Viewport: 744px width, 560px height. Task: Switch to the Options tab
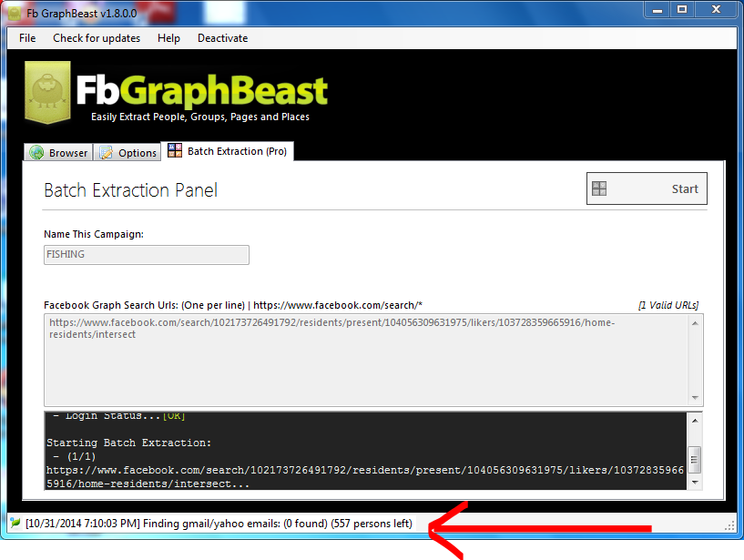pyautogui.click(x=127, y=152)
